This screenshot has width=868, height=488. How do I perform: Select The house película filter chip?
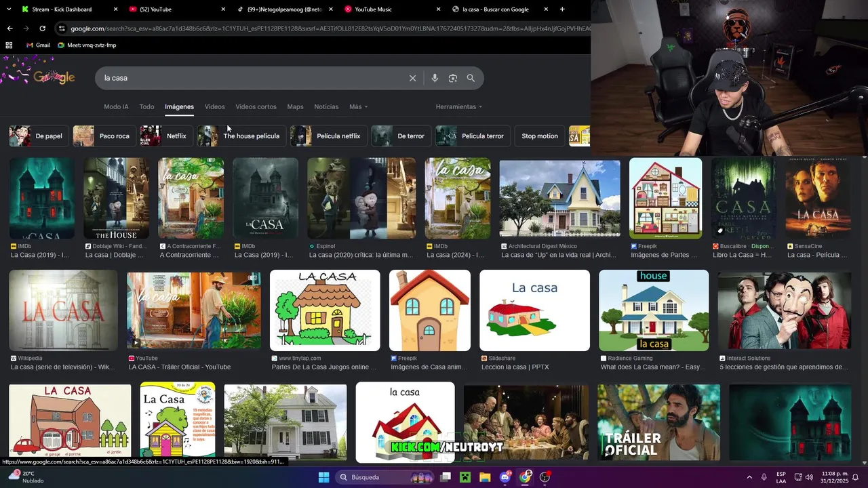coord(240,136)
